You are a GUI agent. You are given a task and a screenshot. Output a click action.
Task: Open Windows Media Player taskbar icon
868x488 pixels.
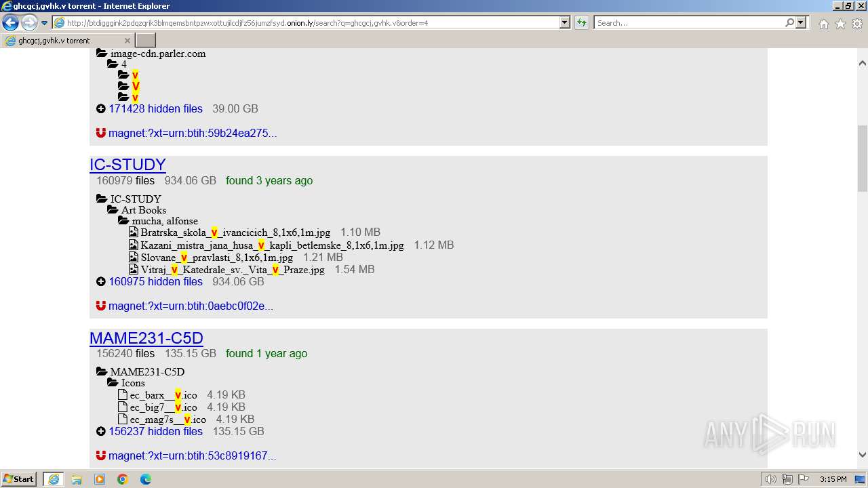100,479
